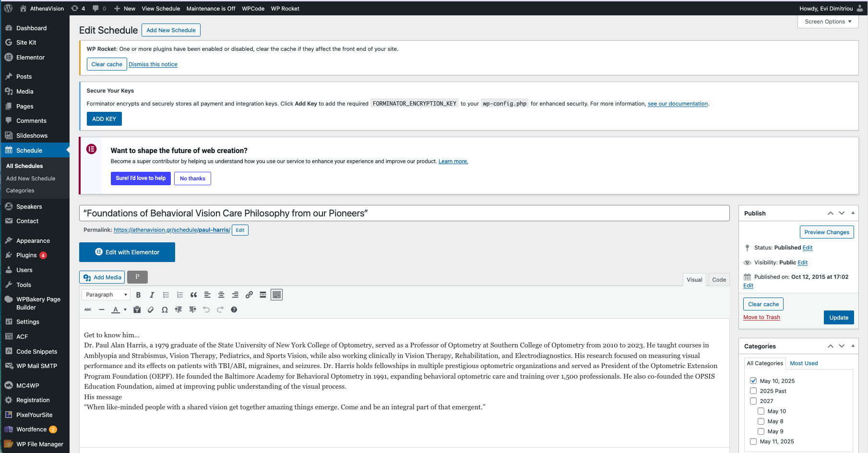Toggle bold formatting in the editor toolbar
Viewport: 868px width, 453px height.
[x=138, y=295]
